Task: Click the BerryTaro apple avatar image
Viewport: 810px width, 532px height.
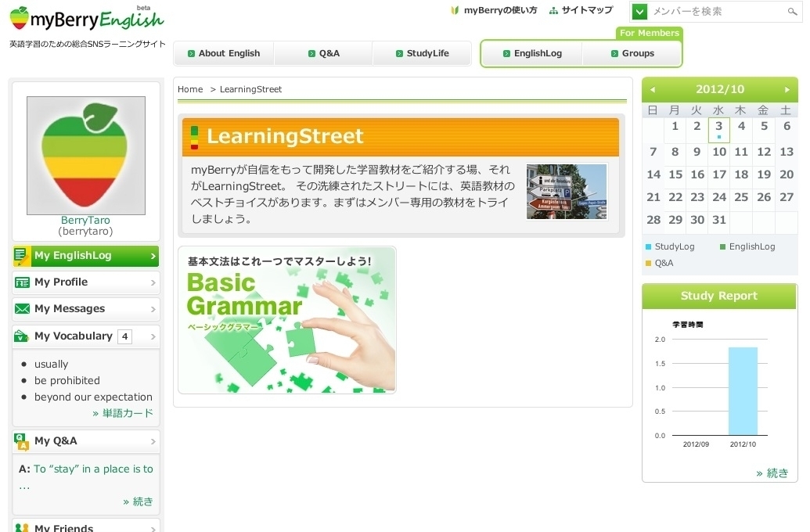Action: tap(86, 156)
